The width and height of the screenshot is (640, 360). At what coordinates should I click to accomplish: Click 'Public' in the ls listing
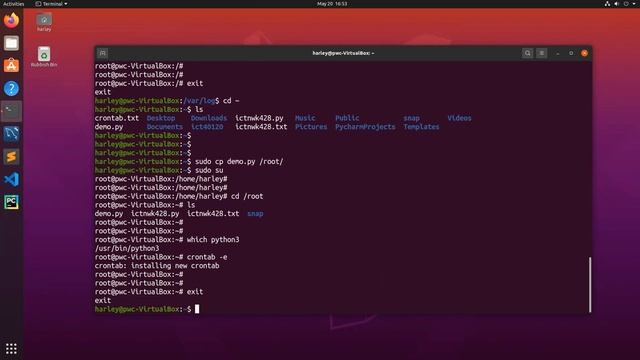tap(347, 118)
